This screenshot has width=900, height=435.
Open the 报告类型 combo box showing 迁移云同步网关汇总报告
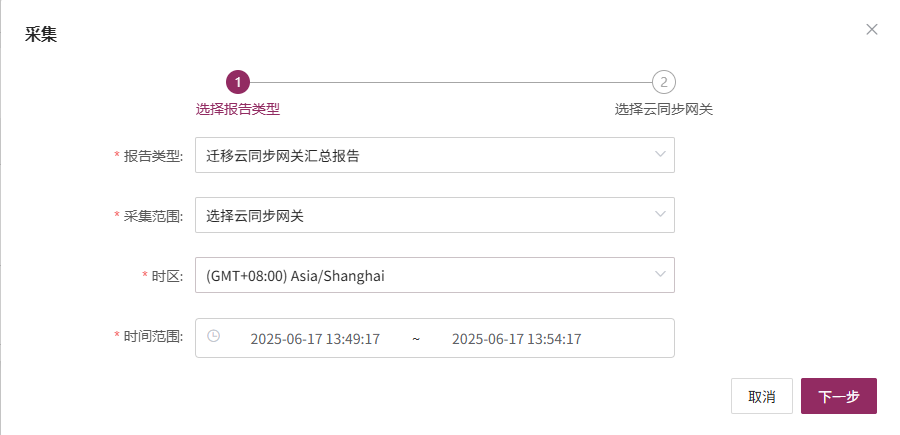(x=435, y=155)
